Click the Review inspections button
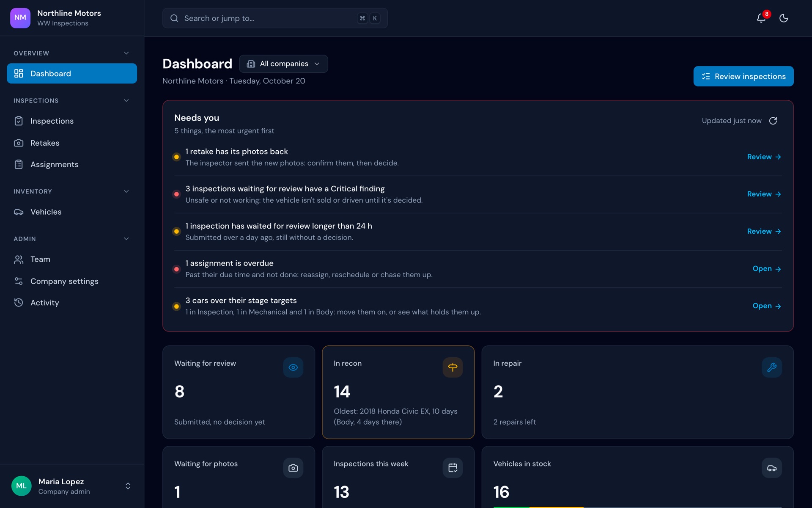Image resolution: width=812 pixels, height=508 pixels. click(x=743, y=76)
